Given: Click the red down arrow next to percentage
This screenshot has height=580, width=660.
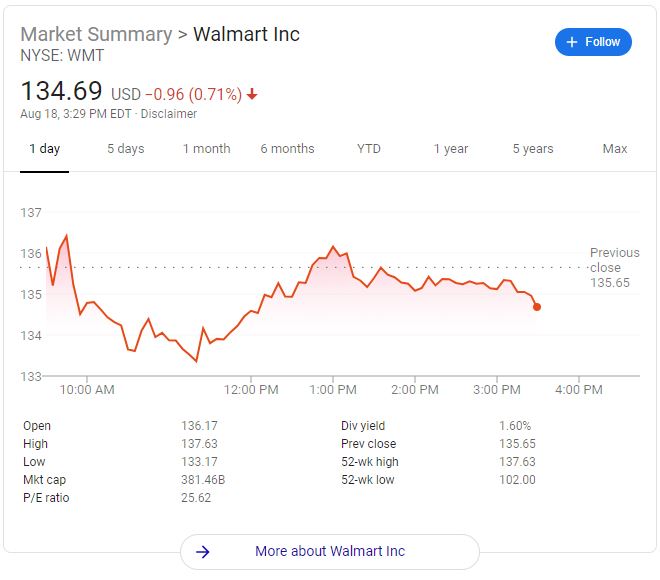Looking at the screenshot, I should [252, 94].
